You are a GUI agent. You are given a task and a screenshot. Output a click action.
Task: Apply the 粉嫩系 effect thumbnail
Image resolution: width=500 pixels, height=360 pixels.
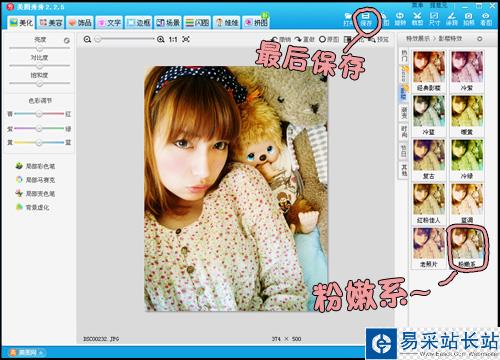pos(467,248)
